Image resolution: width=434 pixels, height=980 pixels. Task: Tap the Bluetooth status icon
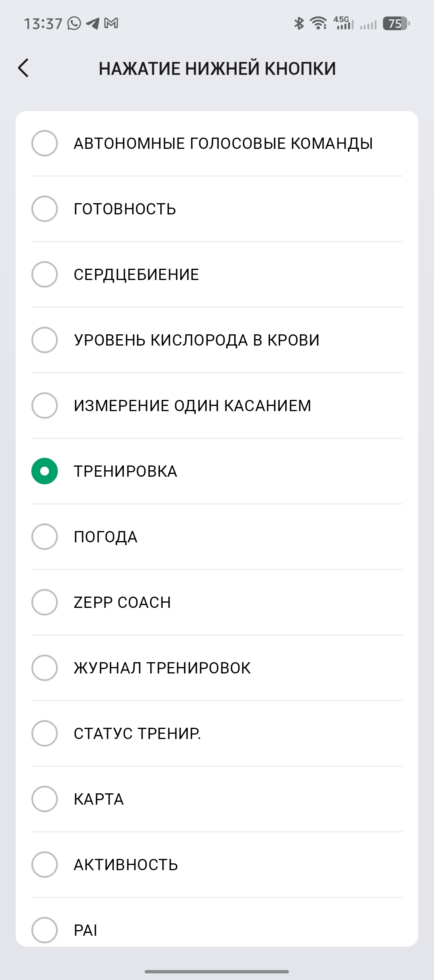[299, 23]
